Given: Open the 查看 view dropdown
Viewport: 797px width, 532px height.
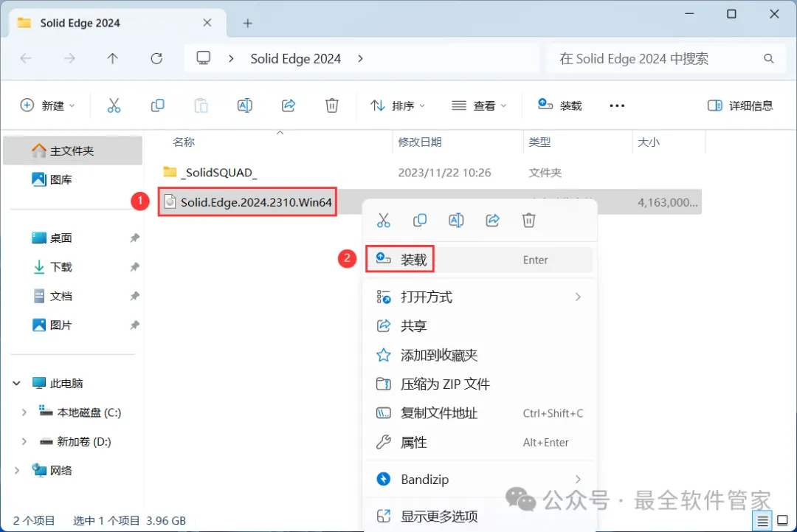Looking at the screenshot, I should [479, 106].
